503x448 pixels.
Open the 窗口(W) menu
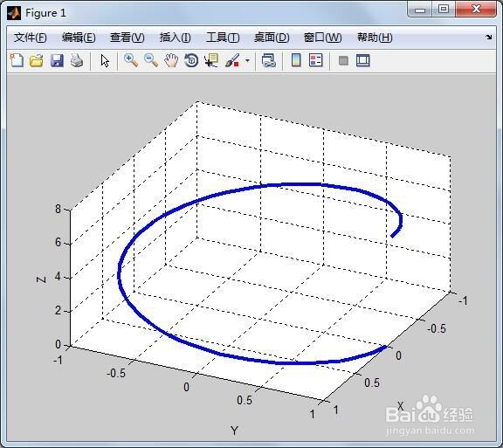click(x=322, y=38)
